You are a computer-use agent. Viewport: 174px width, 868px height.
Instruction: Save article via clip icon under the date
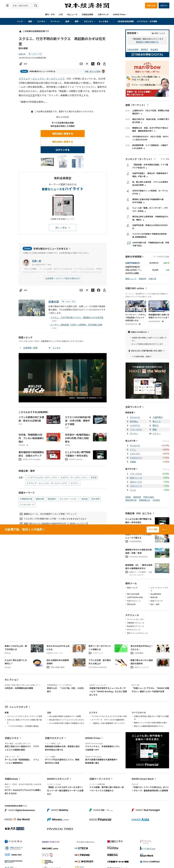[21, 64]
